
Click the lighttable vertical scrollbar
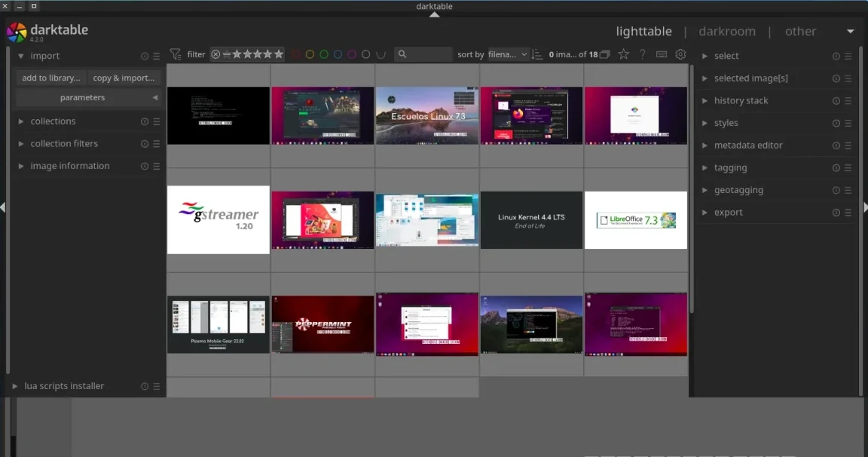pos(691,189)
